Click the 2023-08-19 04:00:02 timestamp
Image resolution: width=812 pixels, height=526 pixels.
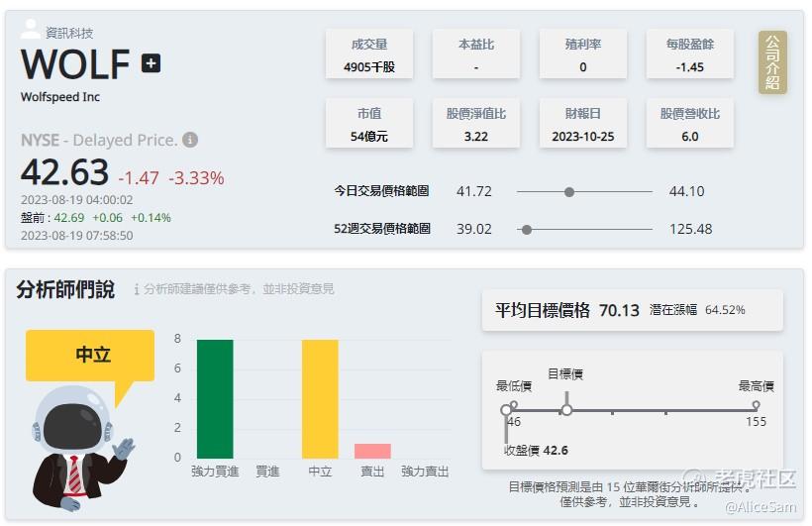(76, 199)
